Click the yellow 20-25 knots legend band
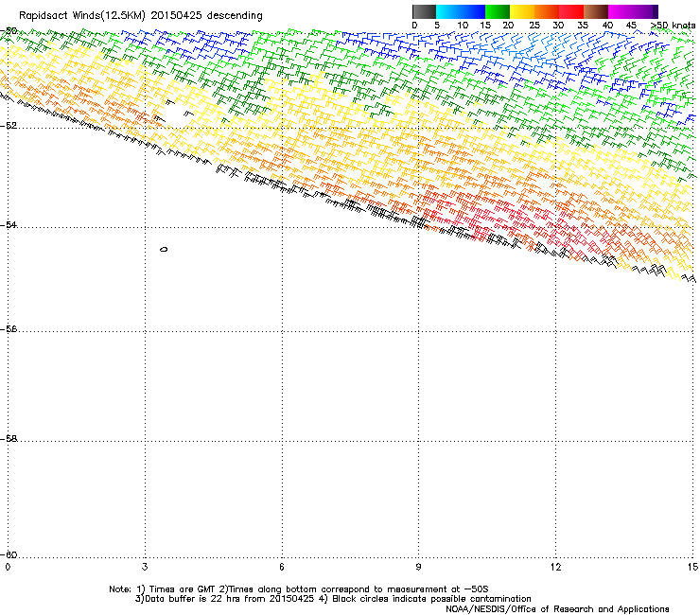This screenshot has height=615, width=700. coord(522,11)
